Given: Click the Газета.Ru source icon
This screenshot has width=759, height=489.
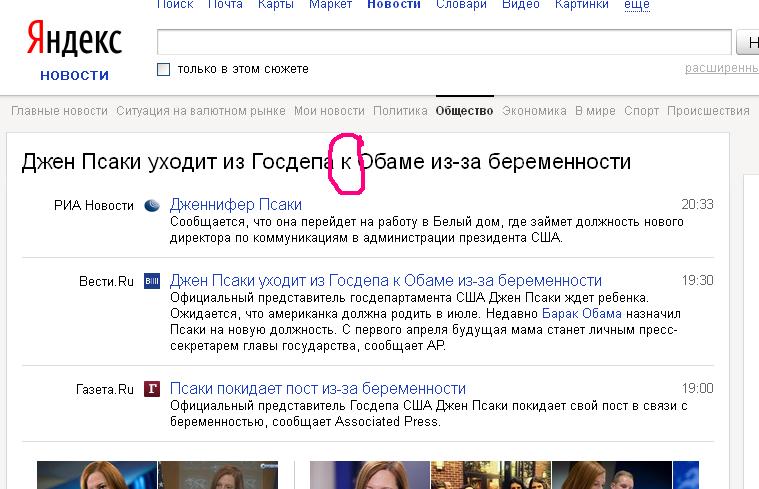Looking at the screenshot, I should 152,389.
